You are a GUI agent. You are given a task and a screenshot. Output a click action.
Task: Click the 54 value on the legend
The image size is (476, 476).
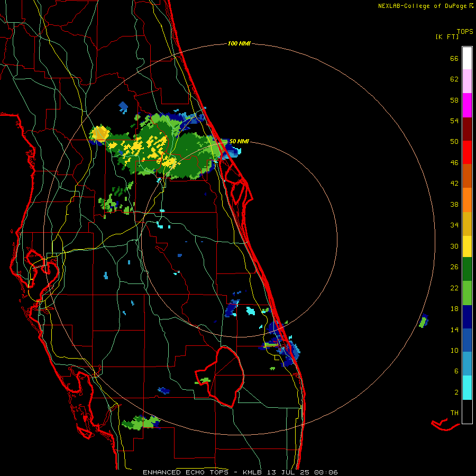pyautogui.click(x=454, y=121)
